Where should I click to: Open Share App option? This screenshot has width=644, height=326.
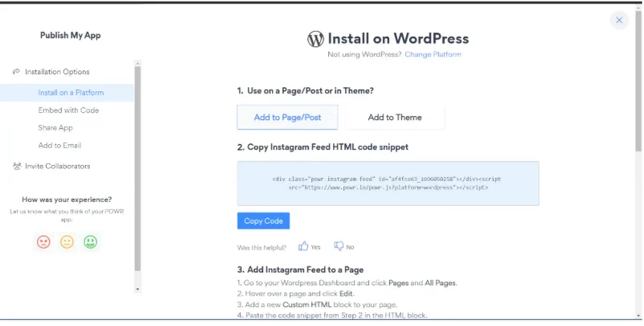(55, 128)
